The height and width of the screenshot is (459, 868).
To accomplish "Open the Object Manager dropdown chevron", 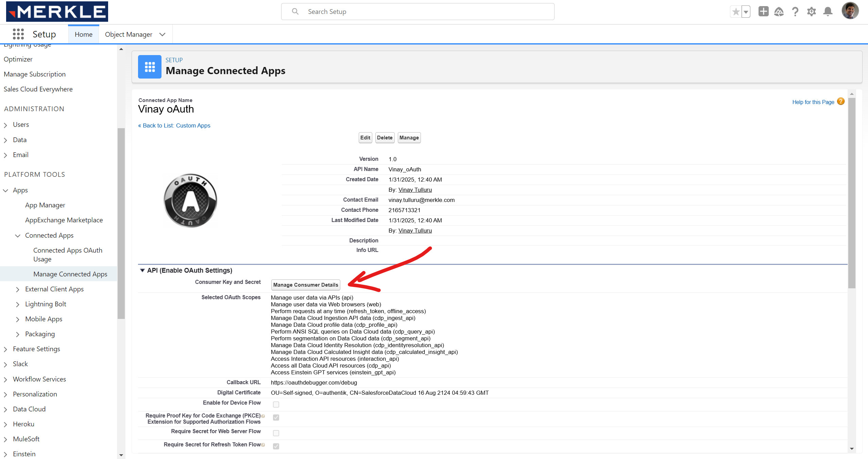I will click(x=163, y=34).
